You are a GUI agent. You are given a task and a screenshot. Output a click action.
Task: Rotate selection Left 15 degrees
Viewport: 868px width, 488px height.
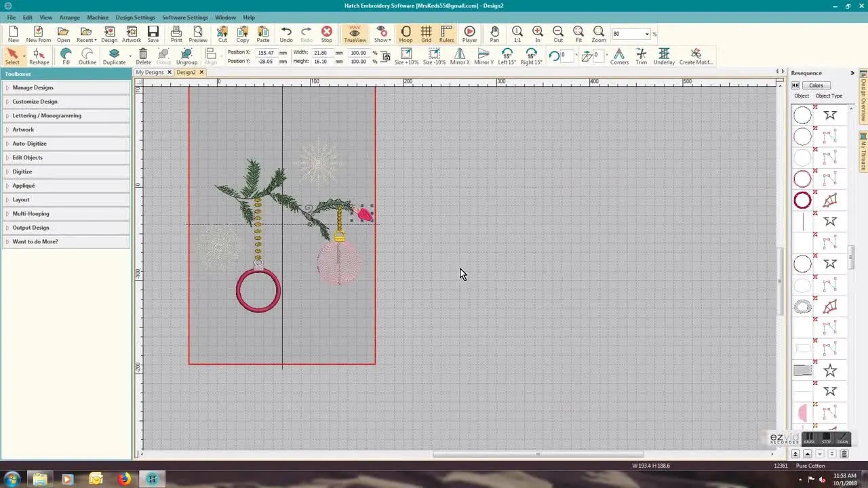507,57
